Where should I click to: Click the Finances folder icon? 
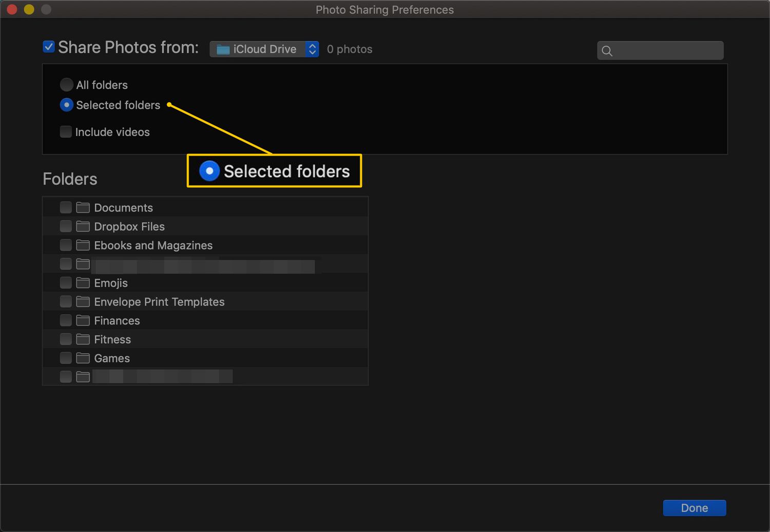[83, 321]
